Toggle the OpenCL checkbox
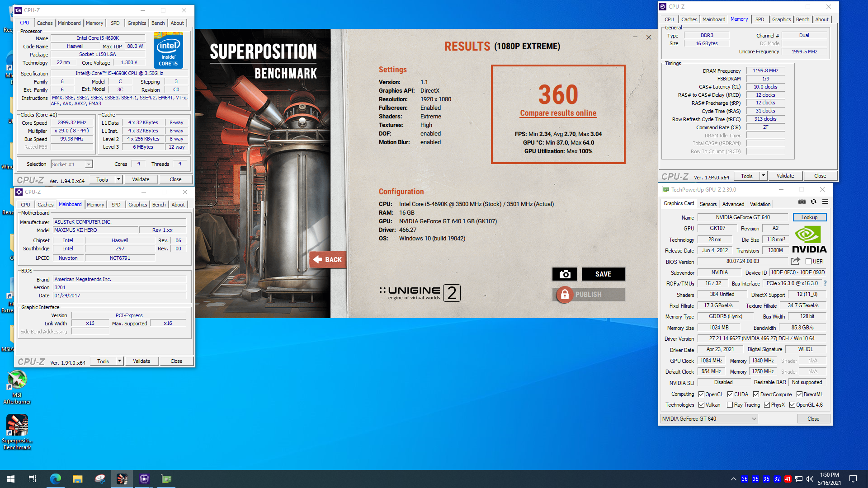Viewport: 868px width, 488px height. coord(701,394)
